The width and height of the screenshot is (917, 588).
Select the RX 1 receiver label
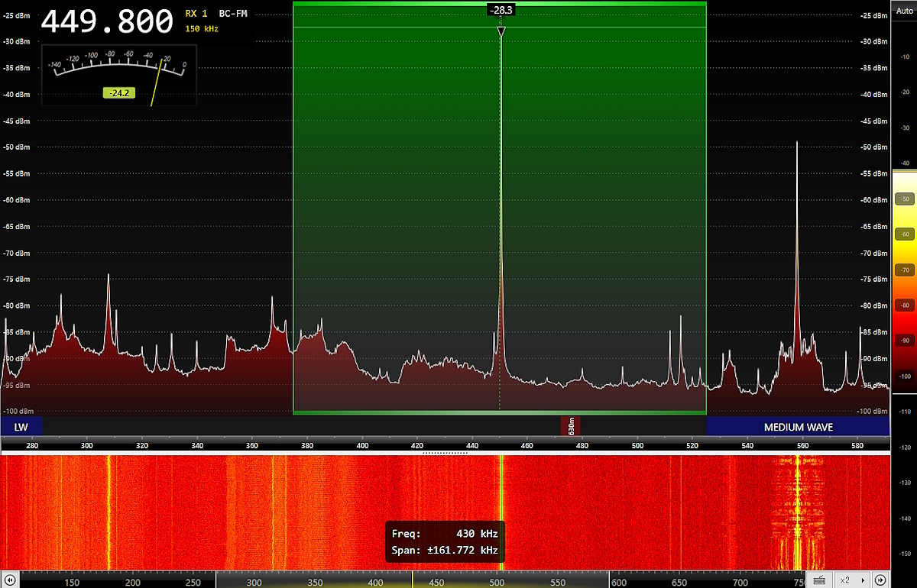click(196, 14)
